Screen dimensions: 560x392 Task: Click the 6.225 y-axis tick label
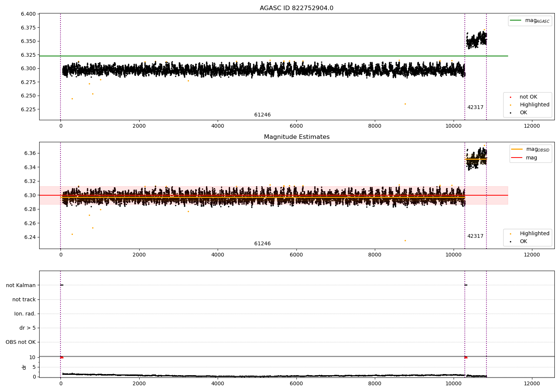coord(28,110)
